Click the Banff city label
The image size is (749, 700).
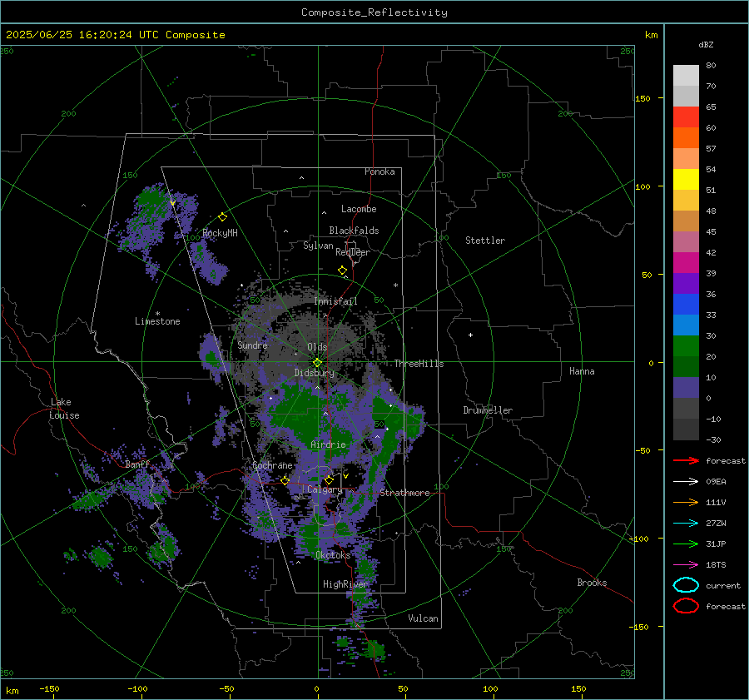[137, 464]
